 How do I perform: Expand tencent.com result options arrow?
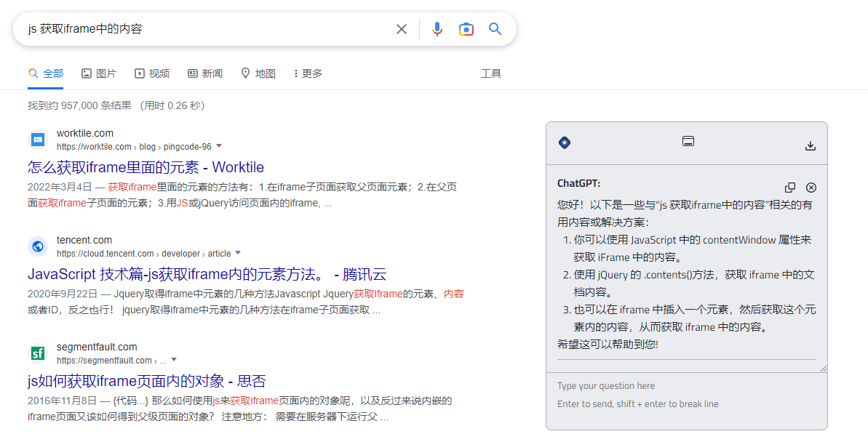[238, 253]
